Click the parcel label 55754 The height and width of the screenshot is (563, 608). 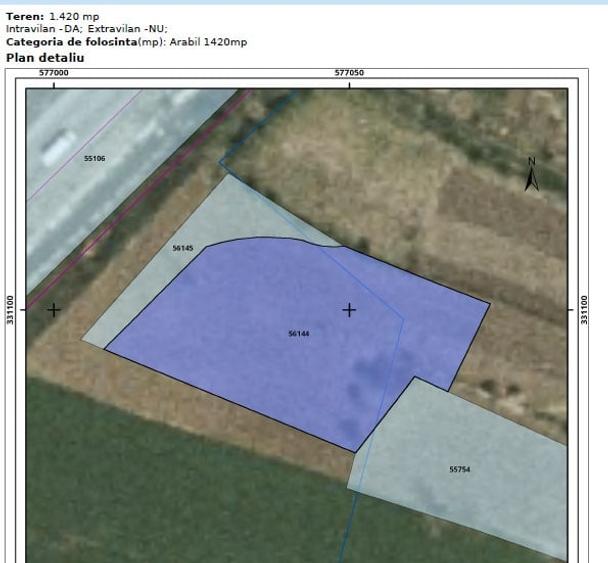click(460, 470)
